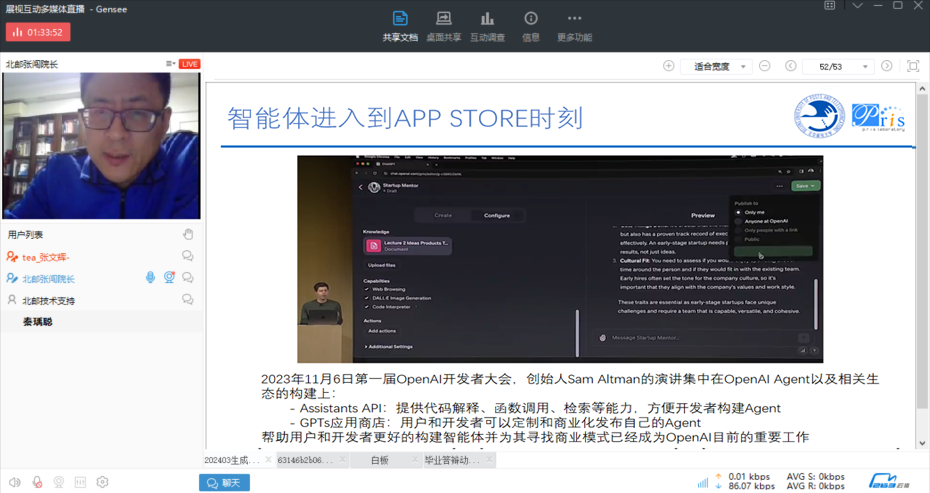Image resolution: width=930 pixels, height=493 pixels.
Task: Open the 52/53 page number dropdown
Action: (x=838, y=66)
